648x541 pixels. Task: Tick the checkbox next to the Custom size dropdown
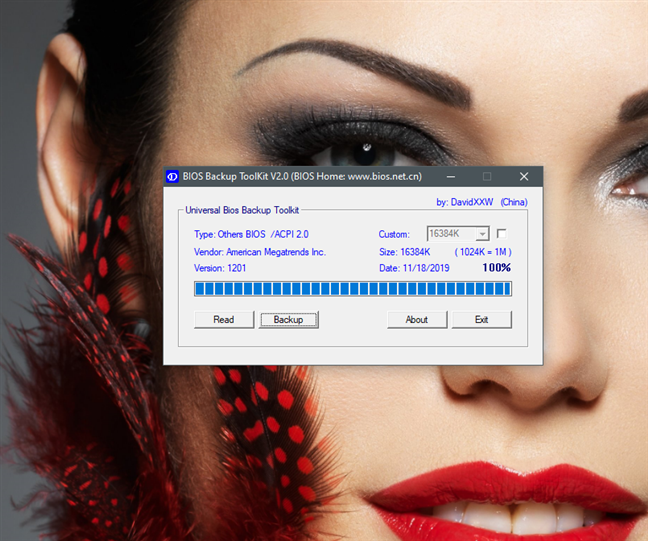pos(501,234)
